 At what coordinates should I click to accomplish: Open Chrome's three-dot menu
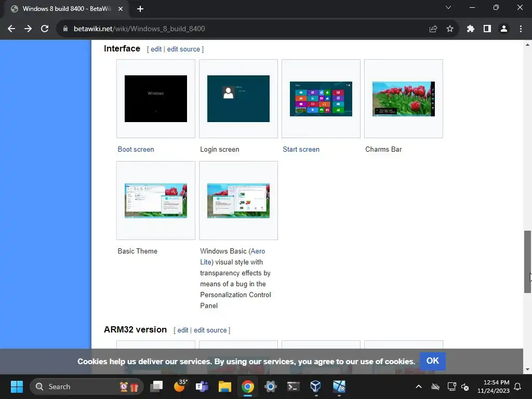click(521, 29)
